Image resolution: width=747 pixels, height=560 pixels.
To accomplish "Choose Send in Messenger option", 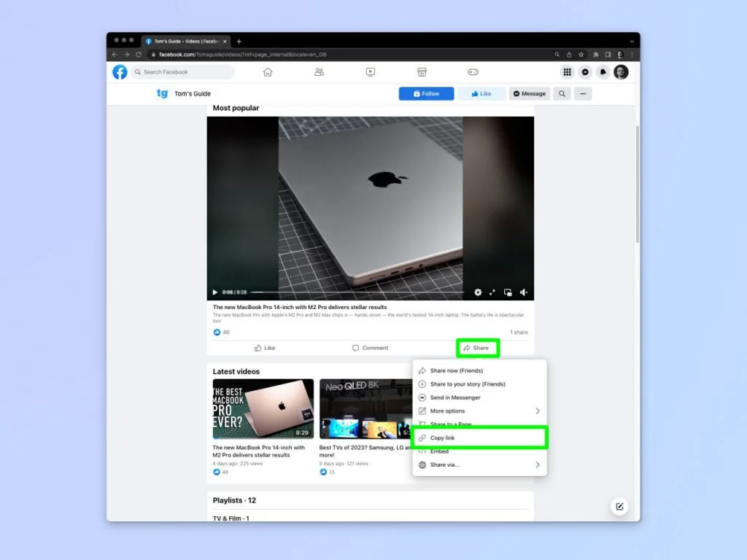I will (x=454, y=397).
